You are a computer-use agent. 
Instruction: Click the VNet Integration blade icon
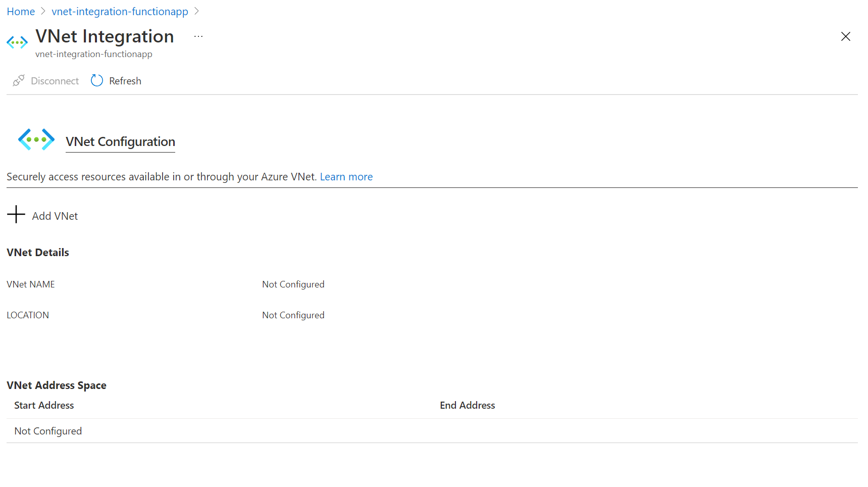click(x=17, y=42)
